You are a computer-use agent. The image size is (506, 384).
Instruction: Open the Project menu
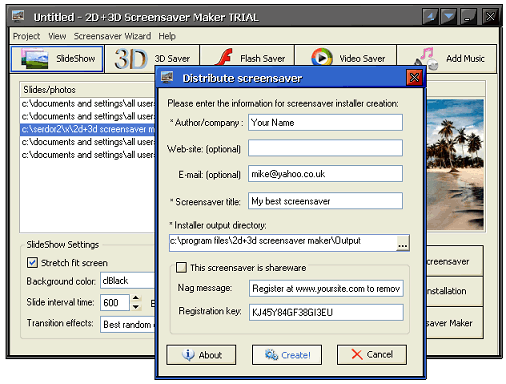pos(26,36)
